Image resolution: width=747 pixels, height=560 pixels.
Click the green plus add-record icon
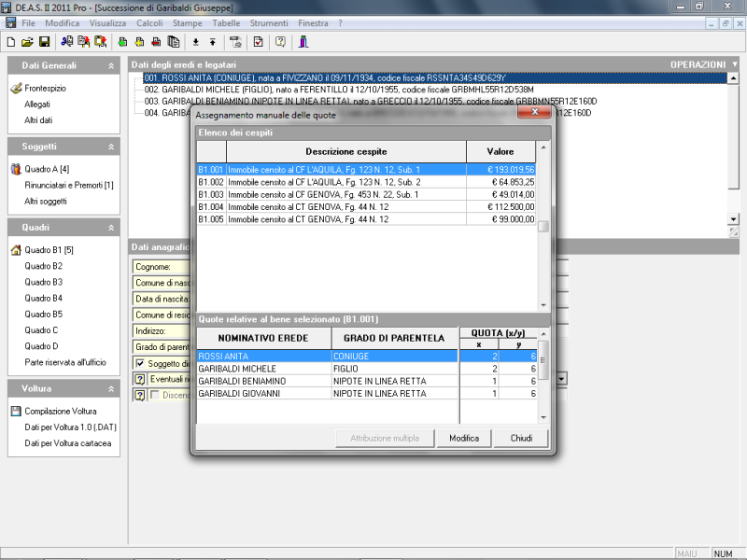[x=123, y=42]
